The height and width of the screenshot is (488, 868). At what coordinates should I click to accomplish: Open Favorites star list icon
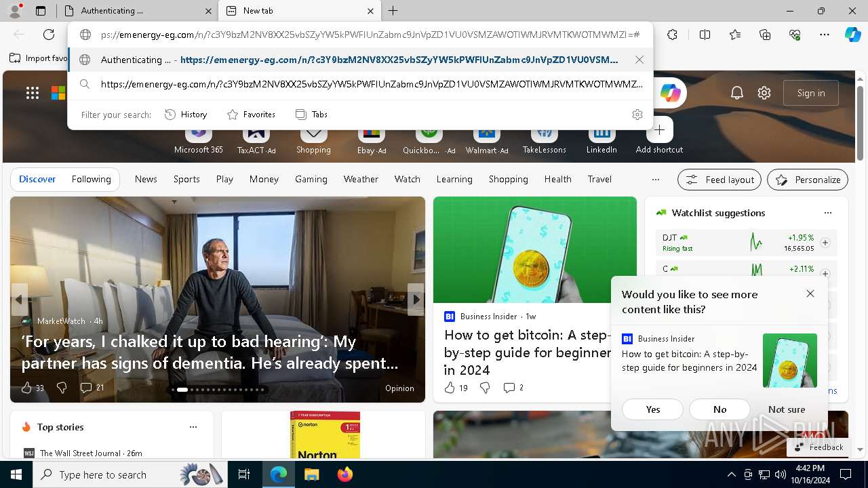point(735,35)
